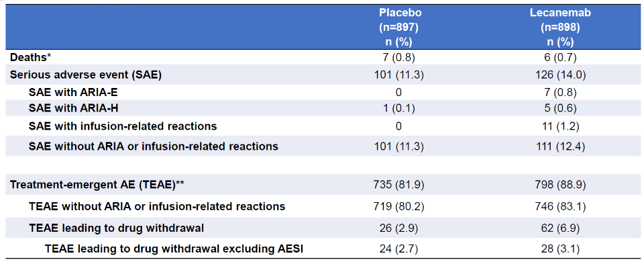Select TEAE leading to drug withdrawal label
644x268 pixels.
tap(117, 227)
